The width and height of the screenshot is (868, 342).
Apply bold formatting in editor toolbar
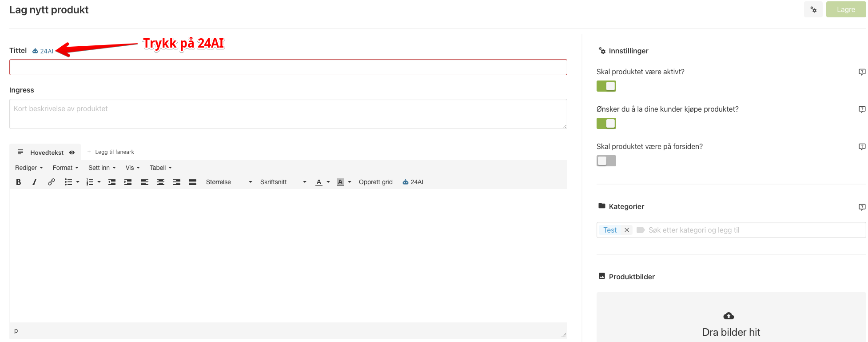coord(19,182)
